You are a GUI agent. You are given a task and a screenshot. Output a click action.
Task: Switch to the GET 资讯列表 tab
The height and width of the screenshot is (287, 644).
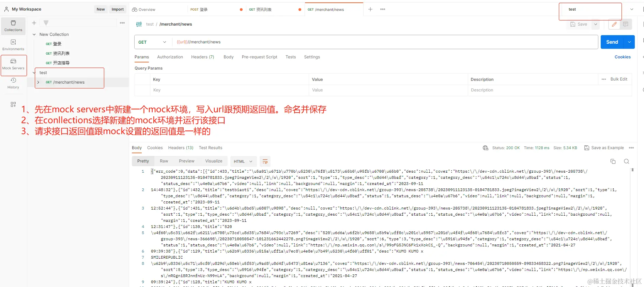[275, 10]
